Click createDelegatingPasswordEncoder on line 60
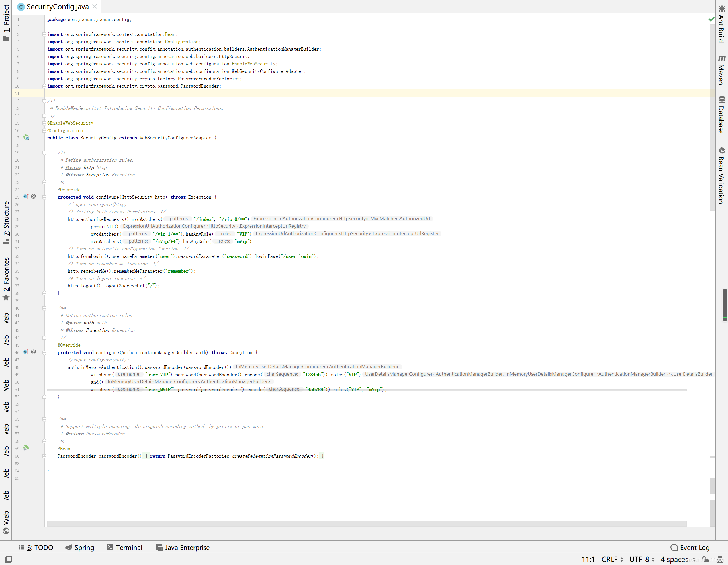 (x=272, y=456)
